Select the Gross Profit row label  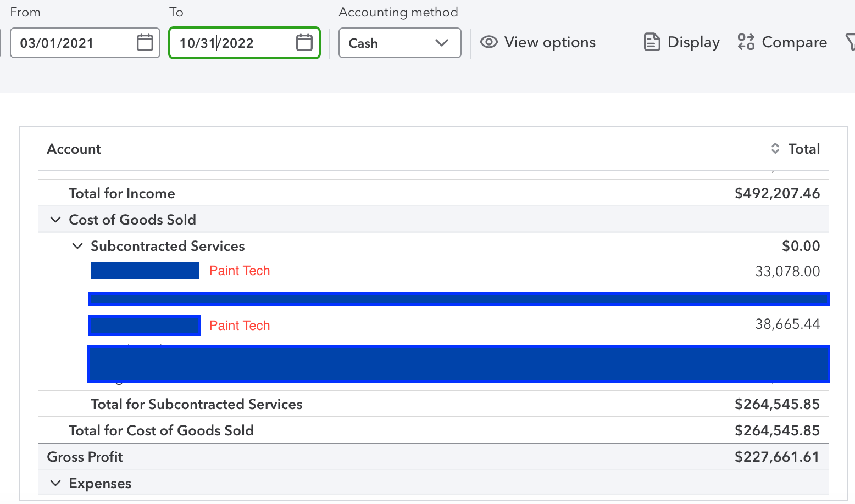[85, 457]
